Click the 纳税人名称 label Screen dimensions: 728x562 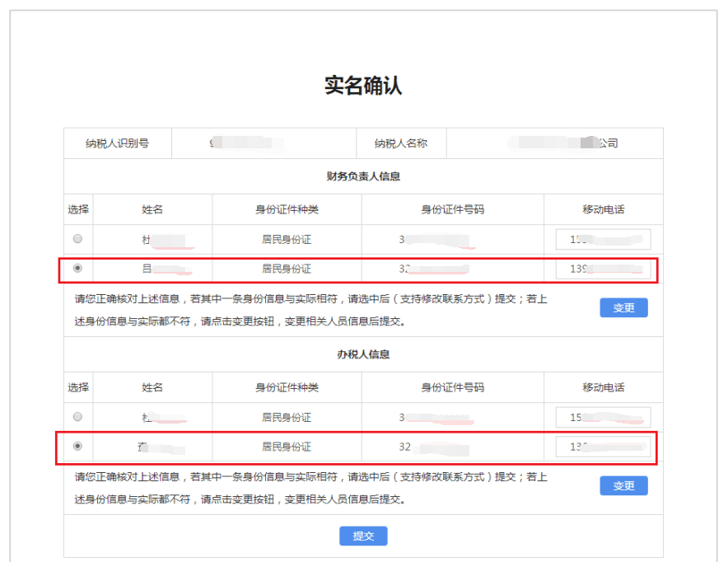(x=401, y=143)
